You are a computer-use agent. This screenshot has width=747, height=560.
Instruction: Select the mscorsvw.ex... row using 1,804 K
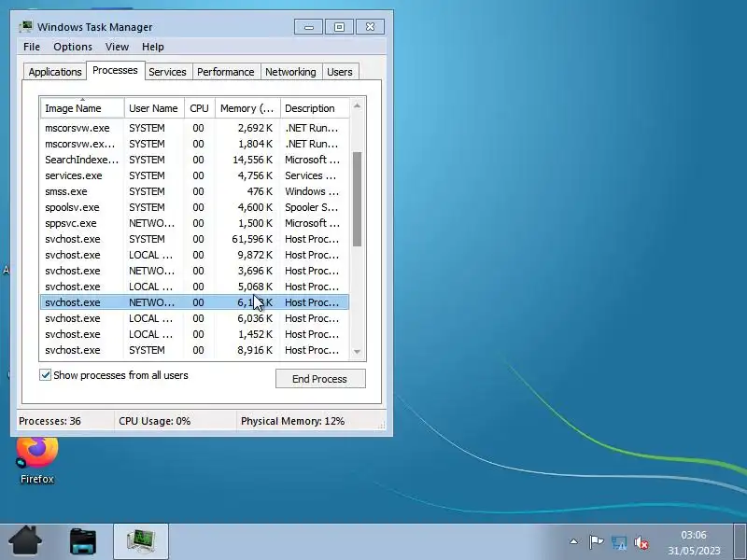point(195,144)
